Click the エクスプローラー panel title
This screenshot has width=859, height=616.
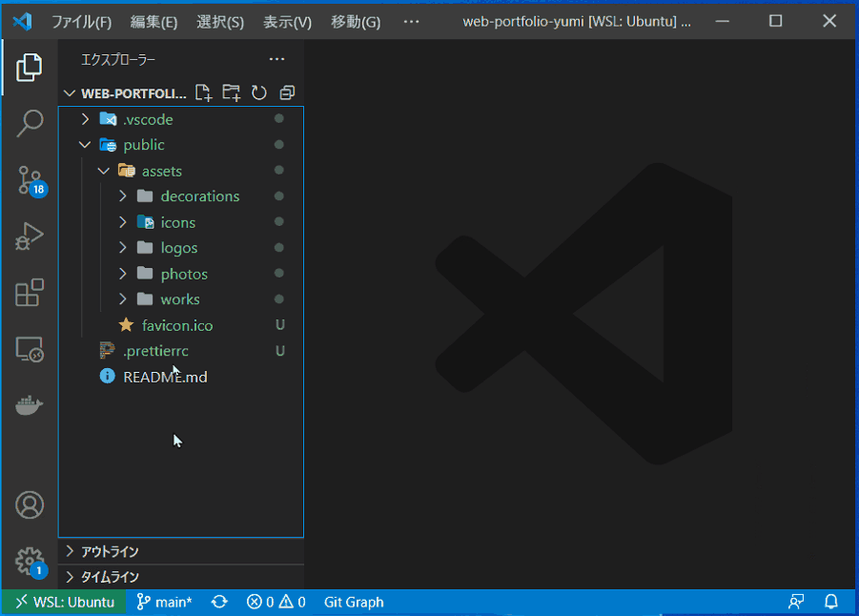[118, 59]
